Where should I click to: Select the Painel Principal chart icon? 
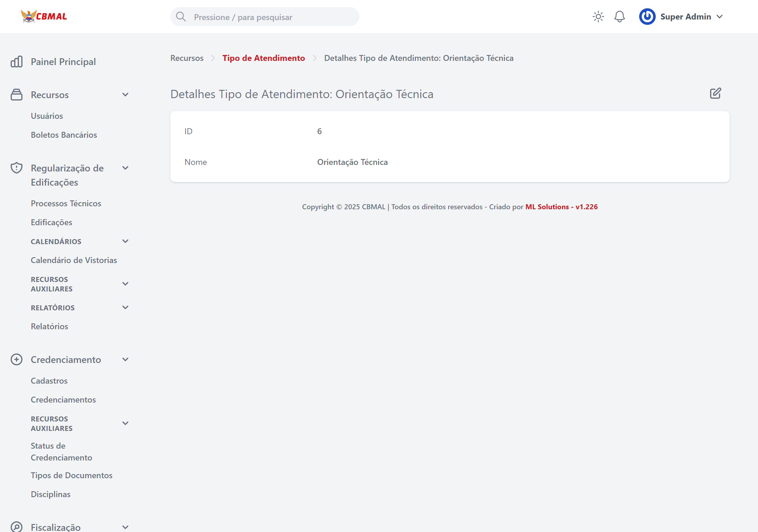pos(17,61)
